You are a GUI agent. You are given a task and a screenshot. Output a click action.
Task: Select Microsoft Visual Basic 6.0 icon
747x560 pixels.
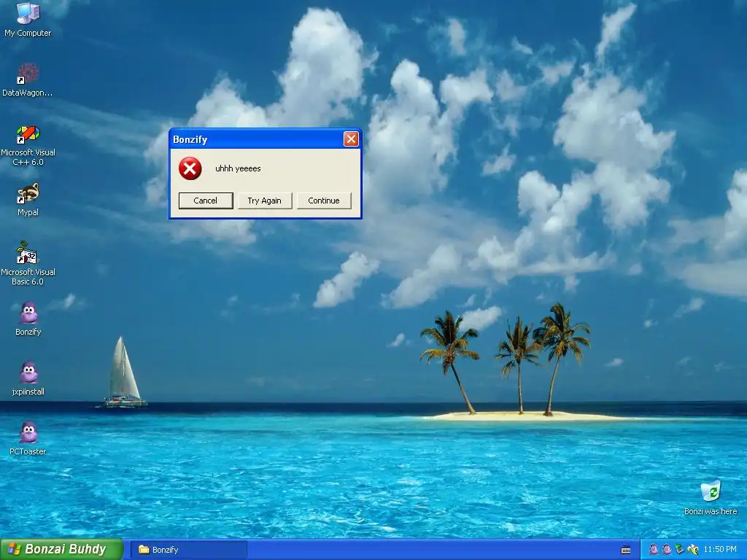tap(28, 253)
